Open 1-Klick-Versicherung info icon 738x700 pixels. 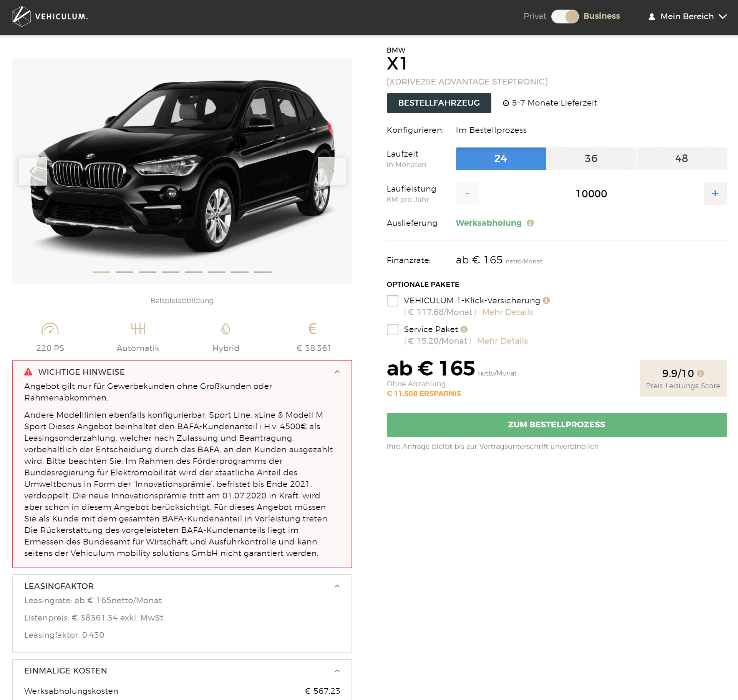click(546, 300)
